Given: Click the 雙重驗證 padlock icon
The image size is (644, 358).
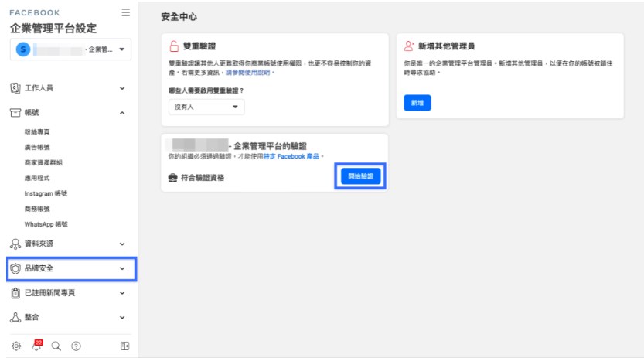Looking at the screenshot, I should tap(174, 46).
